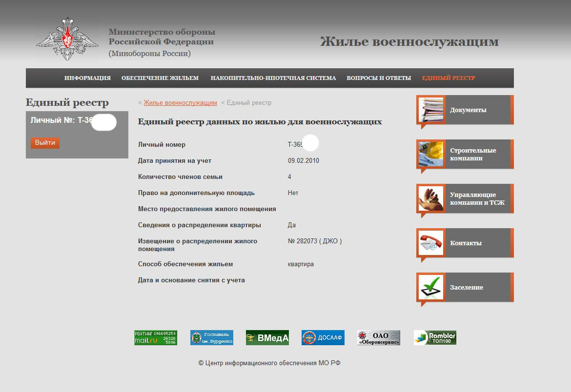Open the Контакты red telephone icon
This screenshot has height=392, width=571.
[431, 243]
